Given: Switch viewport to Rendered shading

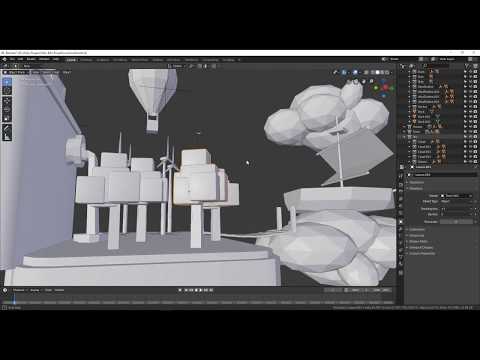Looking at the screenshot, I should [387, 72].
